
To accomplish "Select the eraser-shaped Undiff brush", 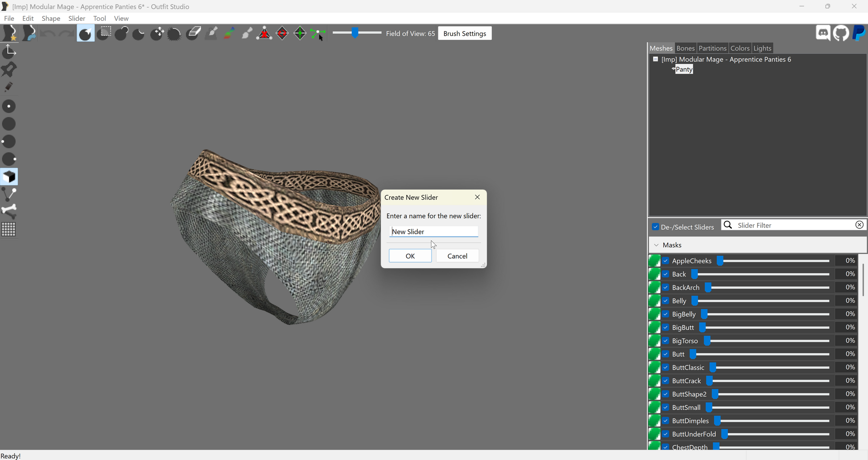I will point(193,33).
